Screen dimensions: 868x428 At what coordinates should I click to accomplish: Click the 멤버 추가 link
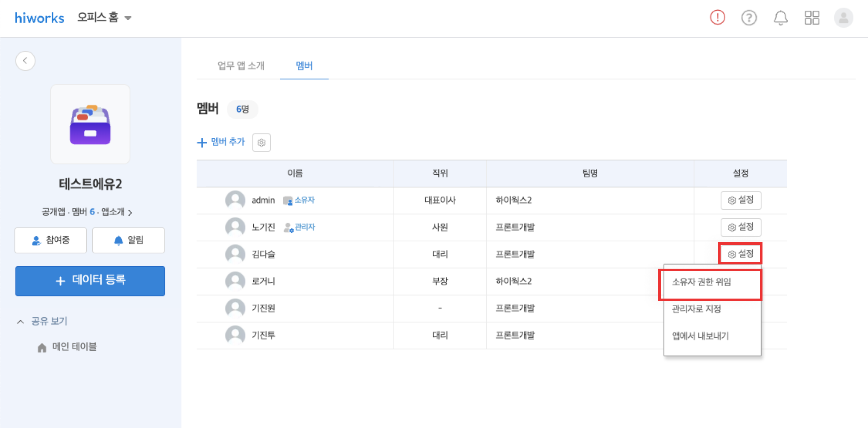click(x=221, y=142)
